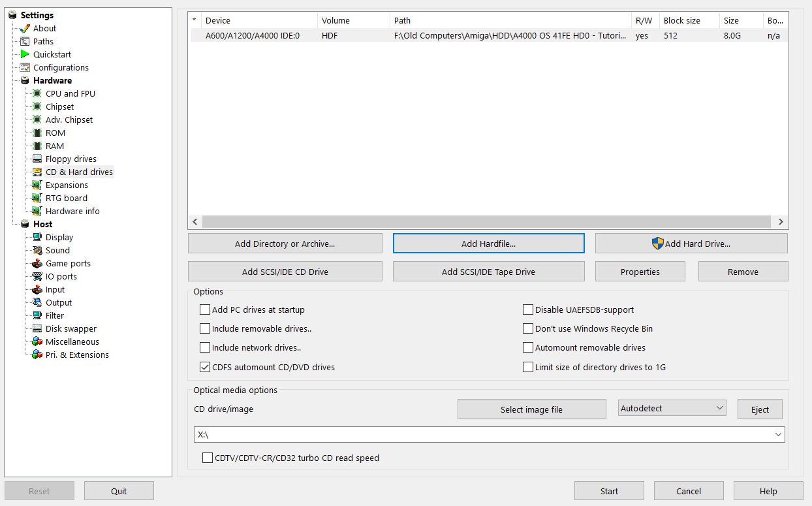Click the Quit button
This screenshot has height=506, width=812.
tap(119, 491)
